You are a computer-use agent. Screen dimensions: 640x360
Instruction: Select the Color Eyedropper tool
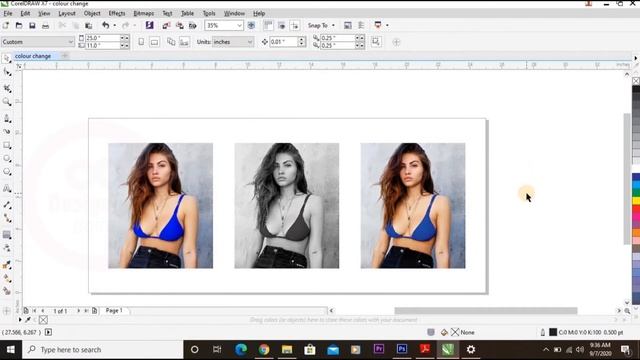7,265
